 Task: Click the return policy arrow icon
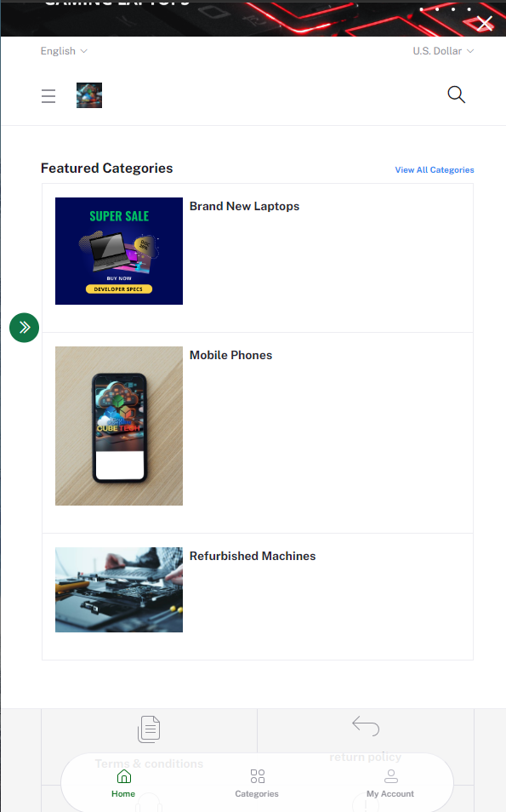click(366, 725)
